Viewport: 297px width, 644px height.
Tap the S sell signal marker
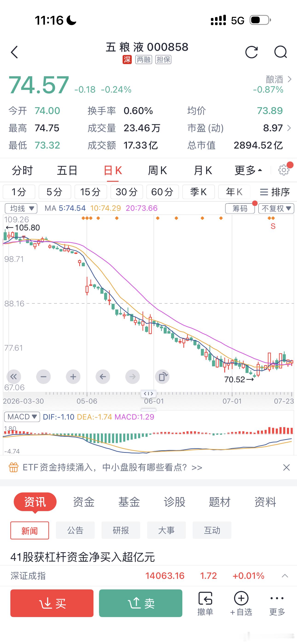(273, 226)
